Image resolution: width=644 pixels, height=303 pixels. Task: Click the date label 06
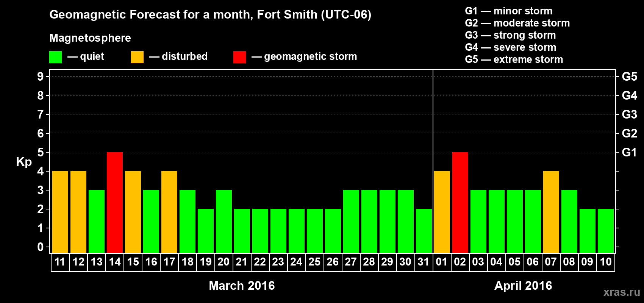click(533, 262)
